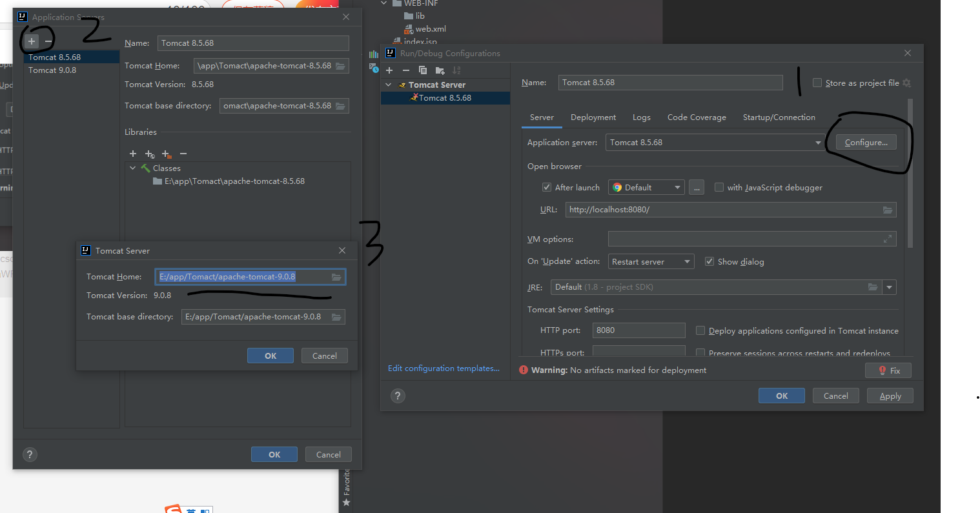
Task: Expand the VM options field
Action: [888, 239]
